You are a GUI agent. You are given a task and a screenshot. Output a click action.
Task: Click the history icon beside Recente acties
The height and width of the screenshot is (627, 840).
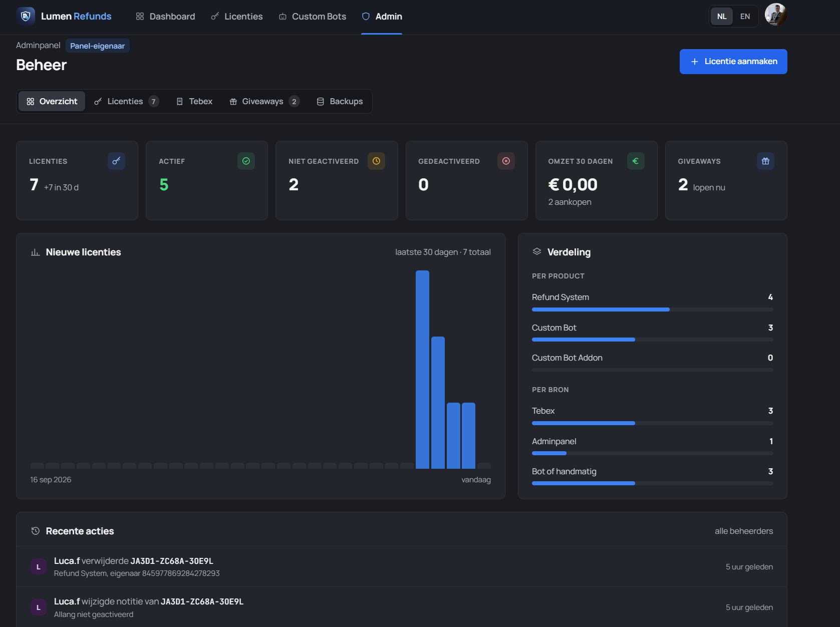[35, 531]
